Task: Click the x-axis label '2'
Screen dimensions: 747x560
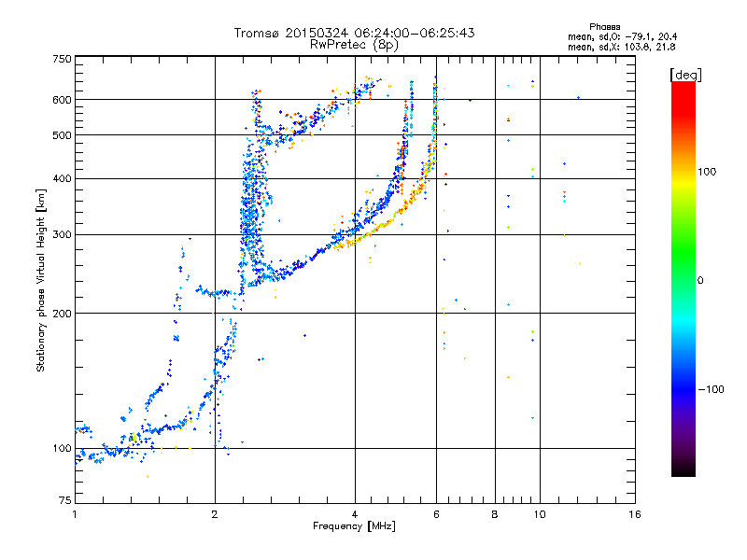Action: click(x=215, y=514)
